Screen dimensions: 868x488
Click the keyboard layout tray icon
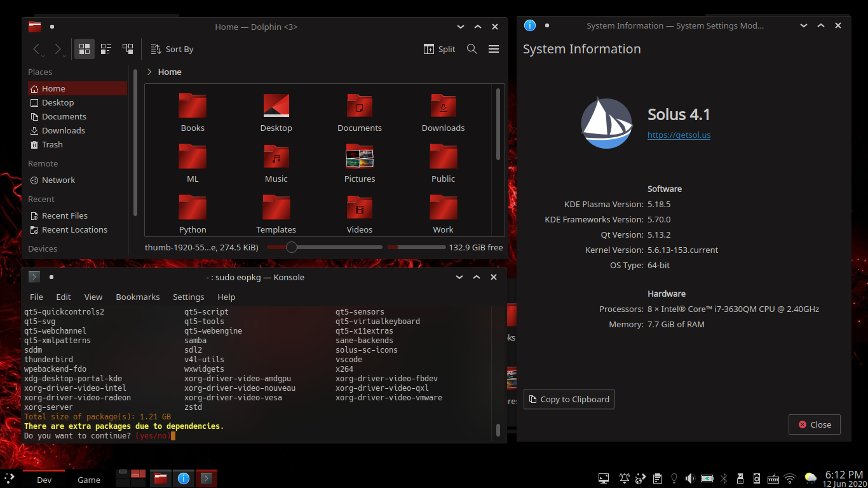pyautogui.click(x=773, y=478)
